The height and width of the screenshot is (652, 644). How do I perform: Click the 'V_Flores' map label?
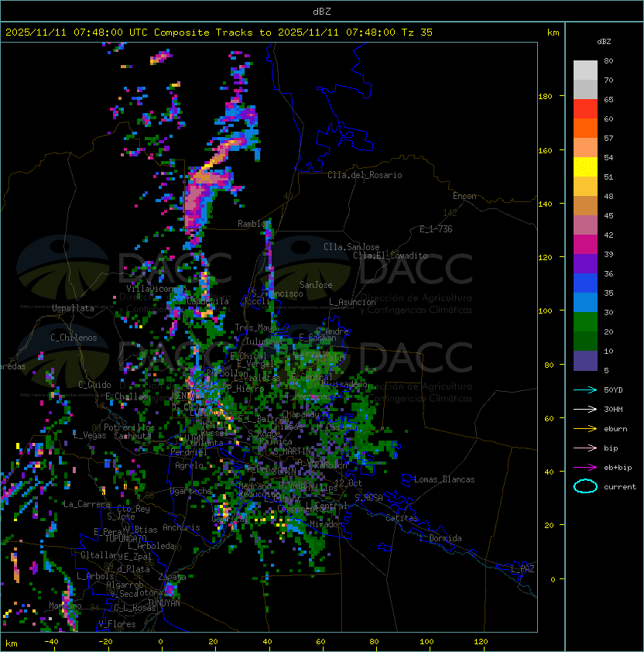[x=117, y=624]
